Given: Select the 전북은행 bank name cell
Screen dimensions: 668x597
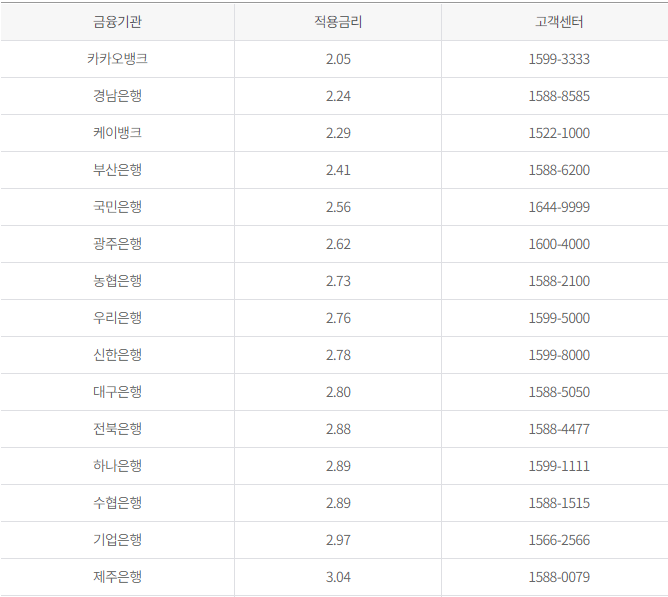Looking at the screenshot, I should [x=117, y=429].
